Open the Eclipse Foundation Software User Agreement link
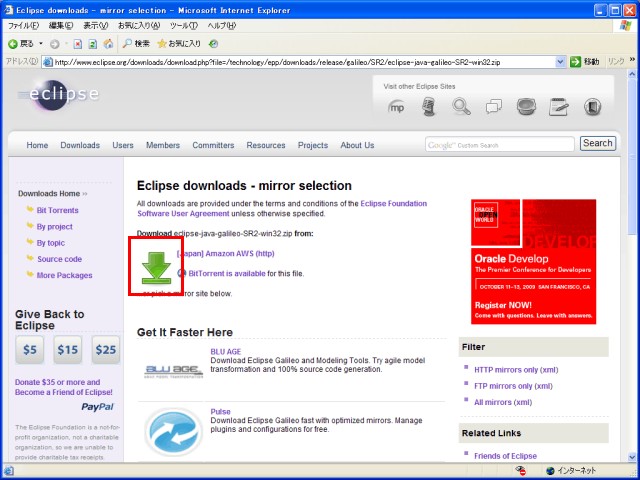Image resolution: width=640 pixels, height=480 pixels. 282,209
